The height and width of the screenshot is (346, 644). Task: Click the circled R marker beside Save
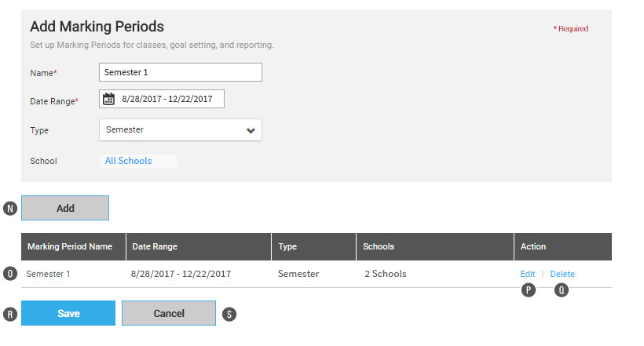tap(10, 315)
